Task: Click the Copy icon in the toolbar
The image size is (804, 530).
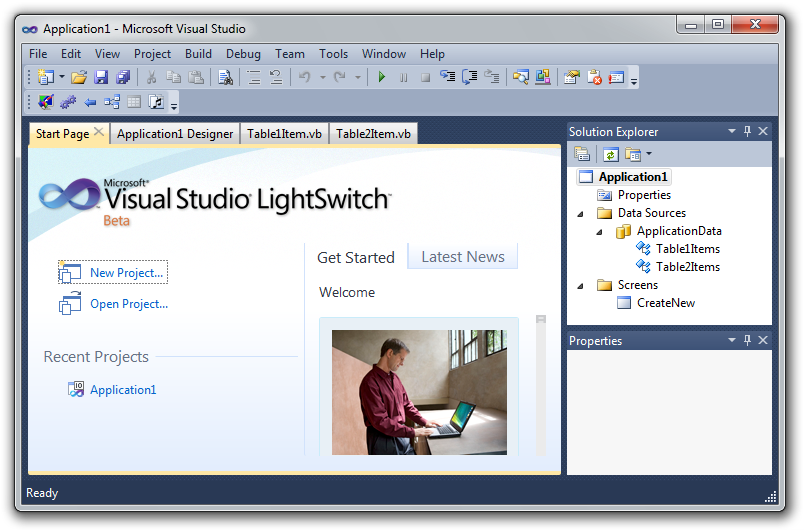Action: pos(173,77)
